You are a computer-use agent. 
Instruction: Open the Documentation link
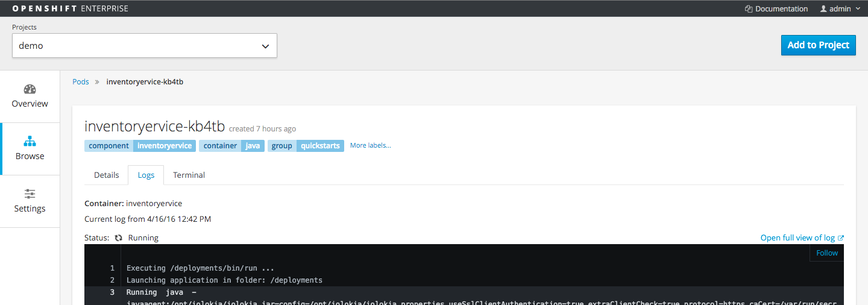click(x=781, y=9)
